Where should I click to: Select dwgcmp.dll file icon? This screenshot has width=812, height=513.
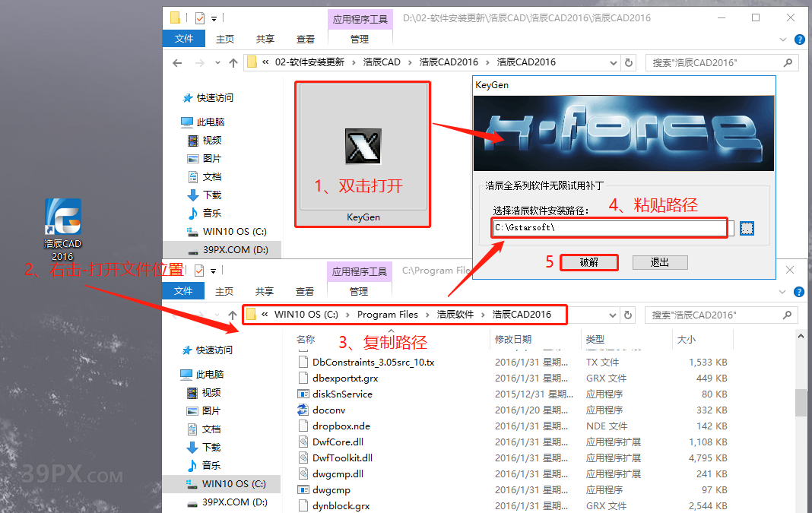pos(303,474)
